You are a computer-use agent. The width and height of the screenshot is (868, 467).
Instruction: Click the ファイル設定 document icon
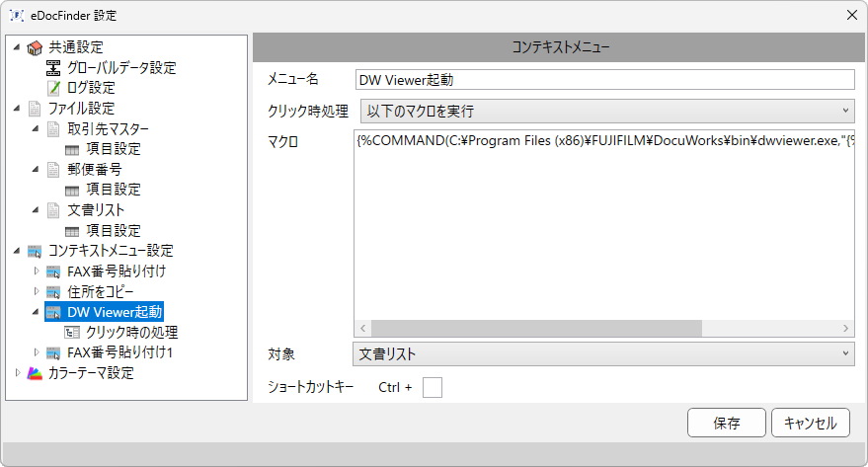[35, 109]
